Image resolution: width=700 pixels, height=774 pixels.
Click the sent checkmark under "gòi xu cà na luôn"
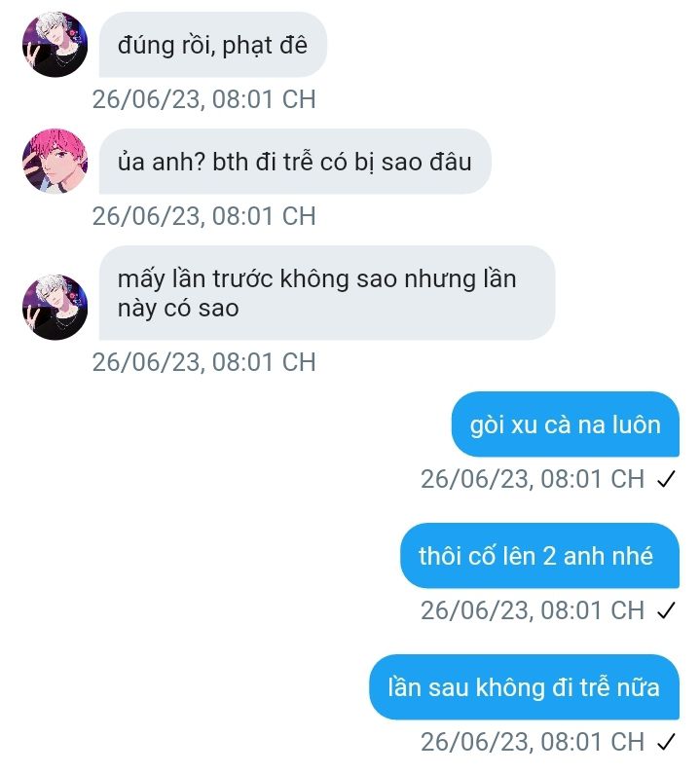point(666,479)
